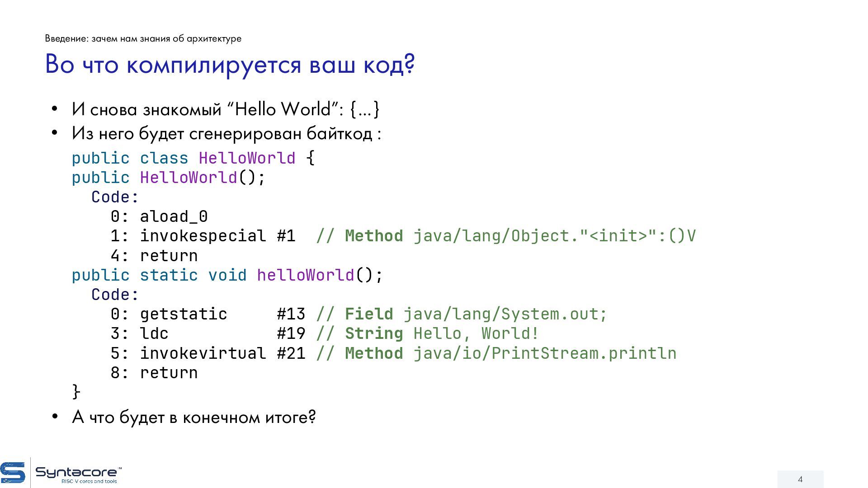Image resolution: width=868 pixels, height=488 pixels.
Task: Click the 'Field java/lang/System.out' comment
Action: [461, 314]
